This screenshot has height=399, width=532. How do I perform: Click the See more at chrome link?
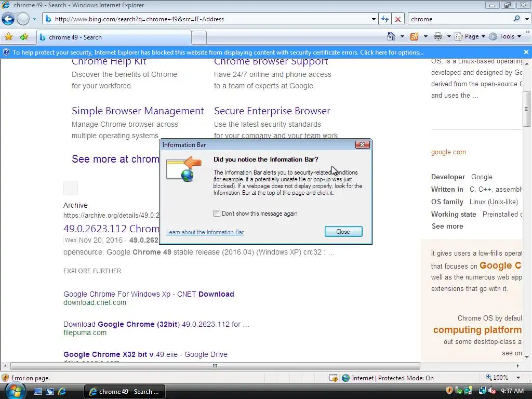(x=115, y=159)
